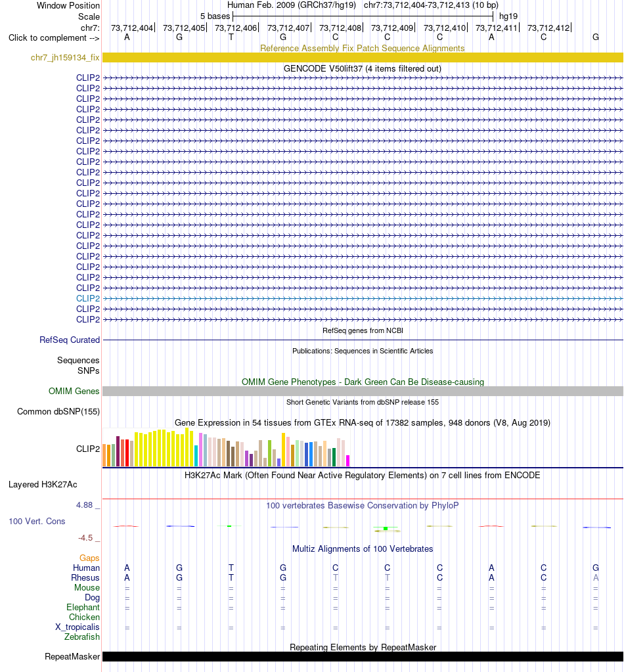Open "OMIM Gene Phenotypes" track title

pyautogui.click(x=363, y=382)
